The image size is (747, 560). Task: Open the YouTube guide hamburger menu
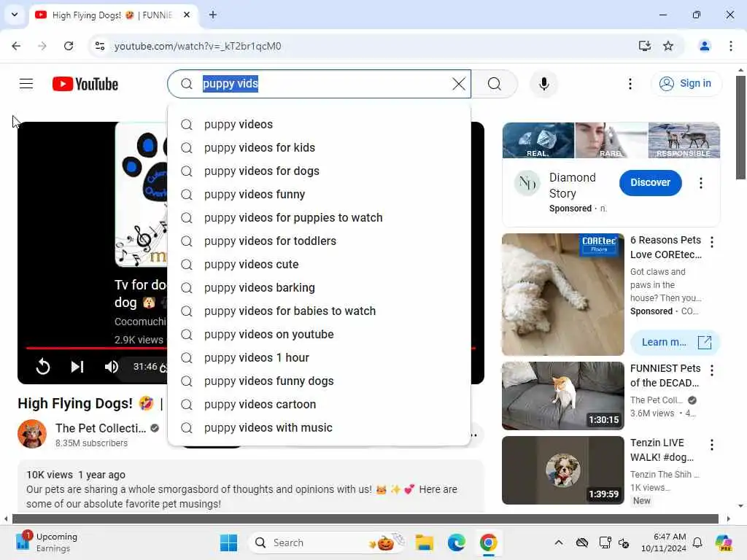[26, 84]
